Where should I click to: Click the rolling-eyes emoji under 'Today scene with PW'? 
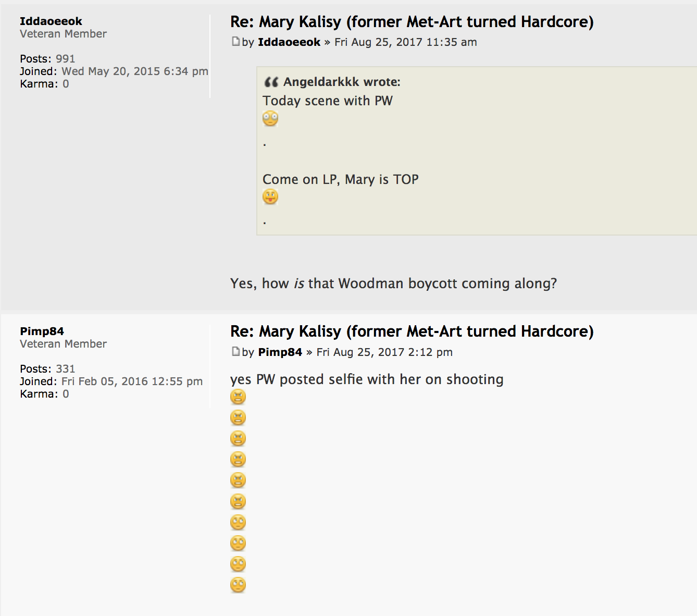point(270,119)
